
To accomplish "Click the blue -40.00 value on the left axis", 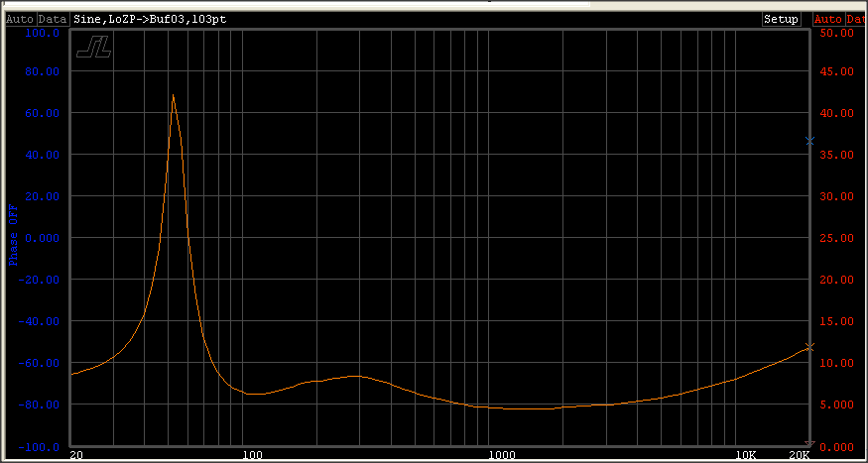I will [39, 321].
